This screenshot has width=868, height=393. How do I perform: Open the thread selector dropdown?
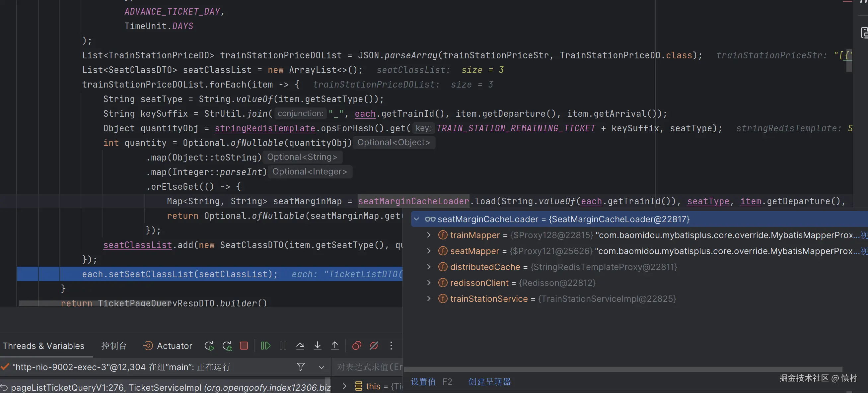click(322, 367)
